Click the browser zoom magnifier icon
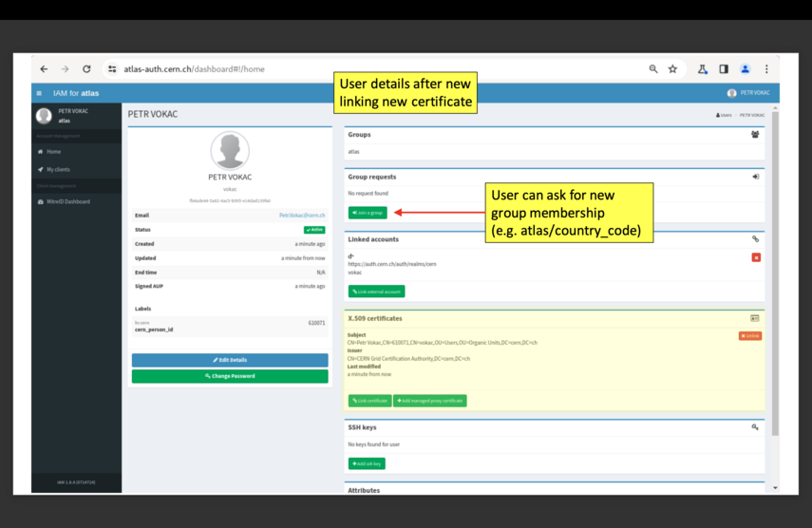Screen dimensions: 812x528 (x=653, y=69)
